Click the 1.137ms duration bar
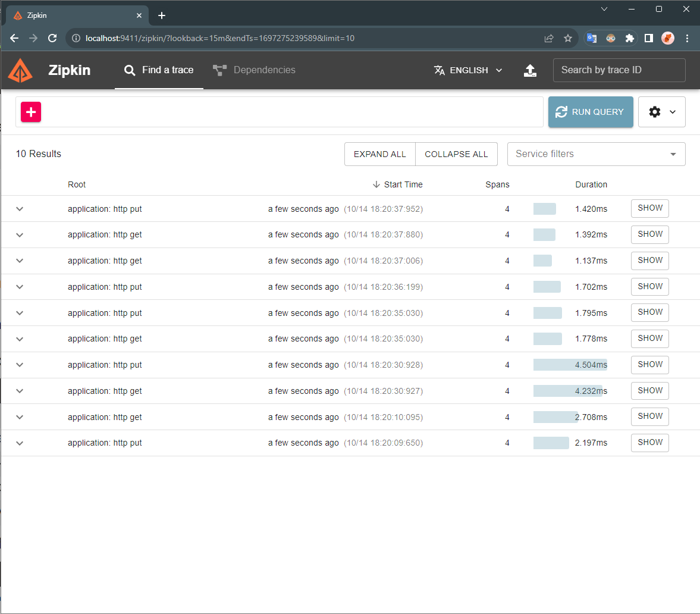 (x=542, y=261)
